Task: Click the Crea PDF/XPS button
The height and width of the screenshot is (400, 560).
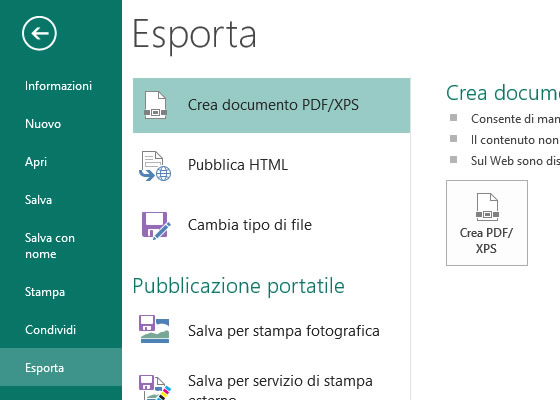Action: 486,223
